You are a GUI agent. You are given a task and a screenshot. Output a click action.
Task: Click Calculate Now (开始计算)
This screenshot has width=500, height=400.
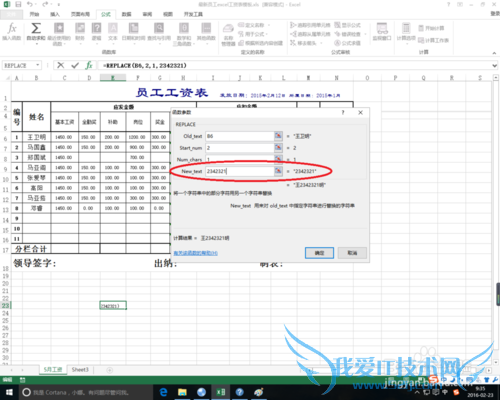point(431,28)
